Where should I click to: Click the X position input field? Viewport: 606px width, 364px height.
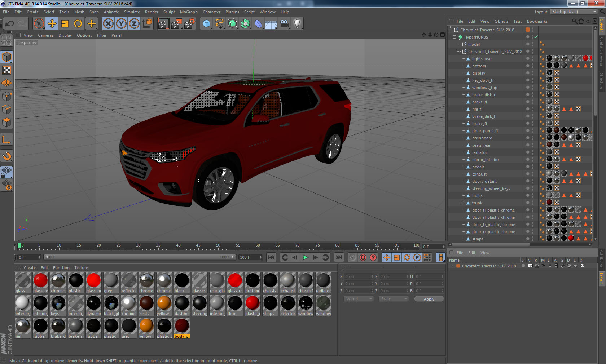359,276
